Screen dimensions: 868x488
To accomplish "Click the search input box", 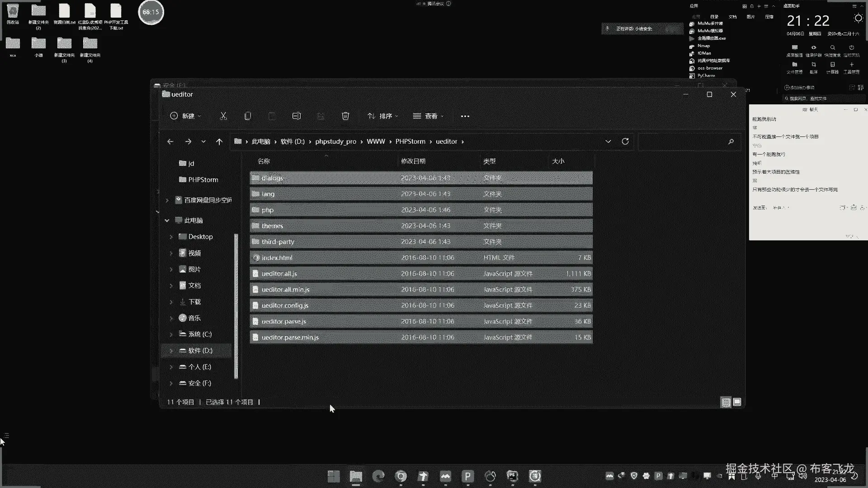I will click(683, 141).
